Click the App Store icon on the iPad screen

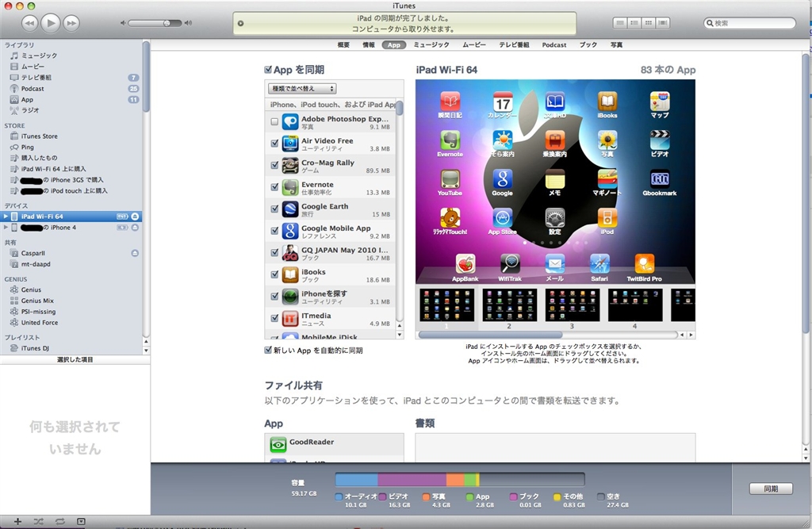[x=502, y=219]
